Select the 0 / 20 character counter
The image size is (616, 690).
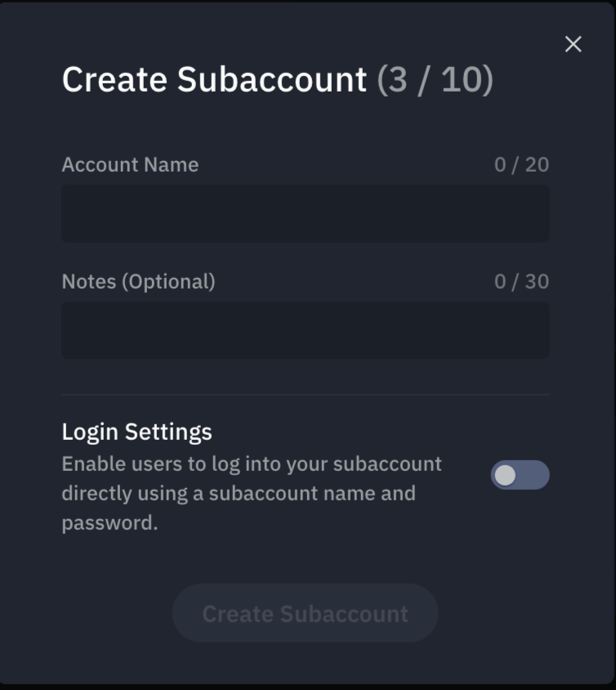tap(521, 165)
